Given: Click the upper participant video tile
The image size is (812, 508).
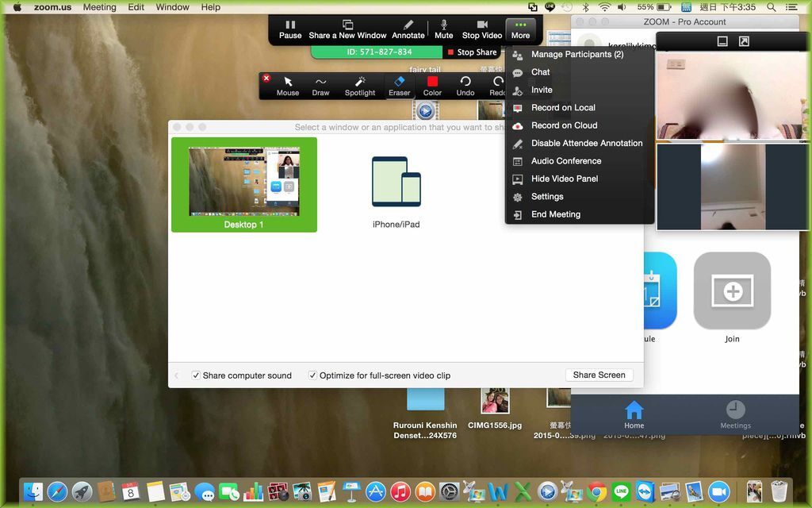Looking at the screenshot, I should point(732,96).
